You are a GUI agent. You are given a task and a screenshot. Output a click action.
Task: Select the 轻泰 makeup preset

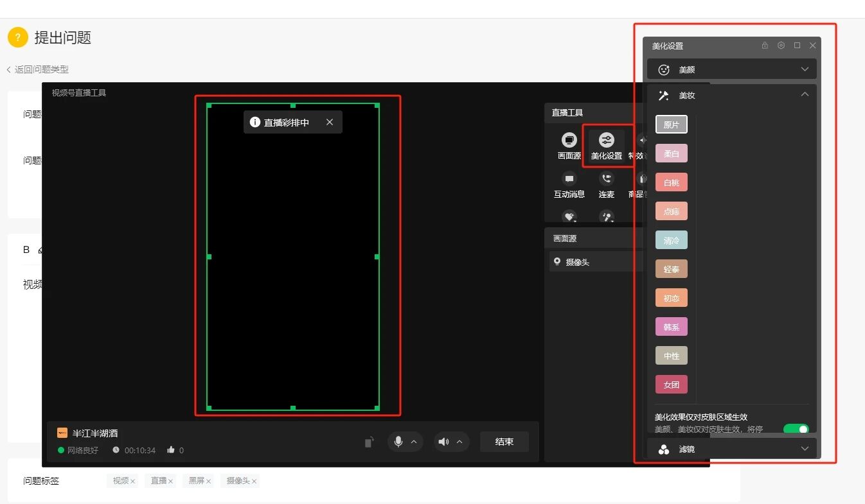pyautogui.click(x=672, y=269)
